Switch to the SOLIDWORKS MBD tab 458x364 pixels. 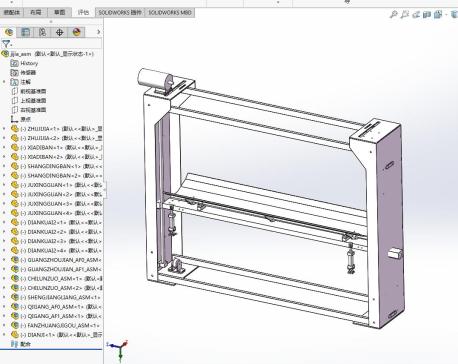(x=170, y=13)
